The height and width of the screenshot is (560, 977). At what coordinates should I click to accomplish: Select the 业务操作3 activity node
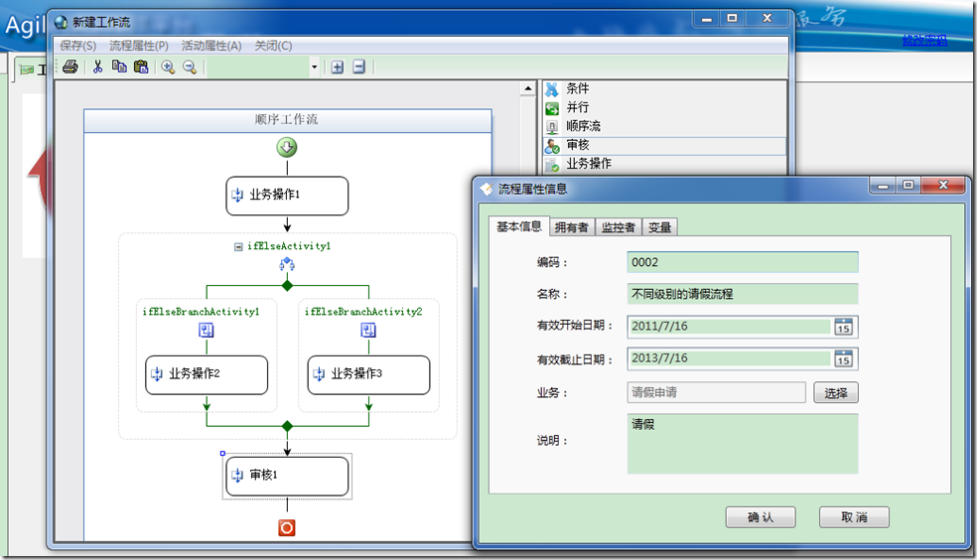[368, 375]
